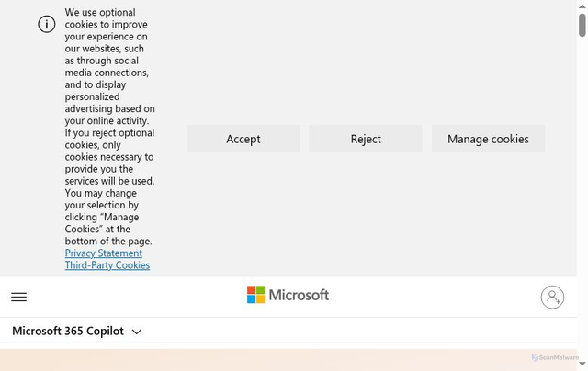Open the Third-Party Cookies link
This screenshot has width=588, height=371.
(107, 265)
